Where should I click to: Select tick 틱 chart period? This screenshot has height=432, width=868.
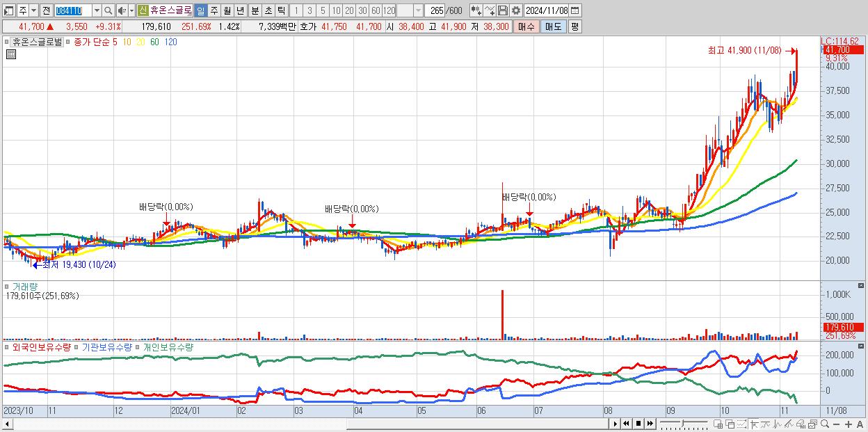[x=281, y=10]
